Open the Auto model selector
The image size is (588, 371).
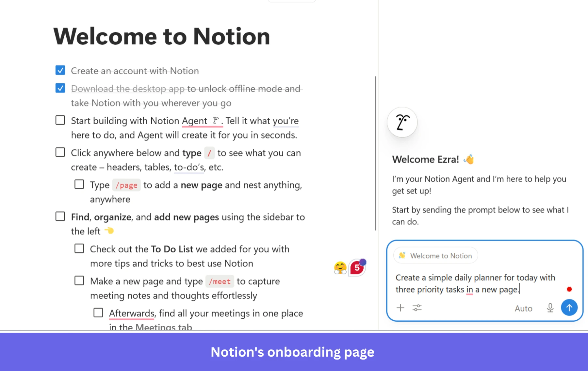coord(523,308)
